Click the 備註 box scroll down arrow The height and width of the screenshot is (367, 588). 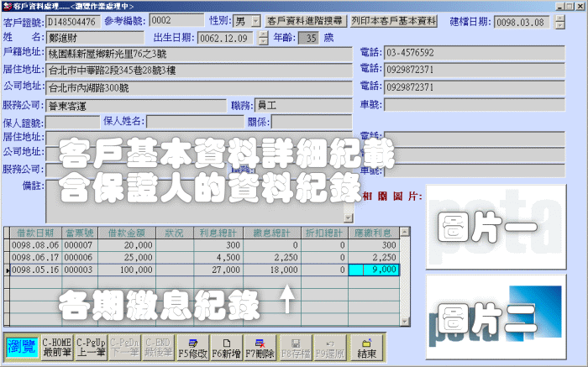(349, 218)
